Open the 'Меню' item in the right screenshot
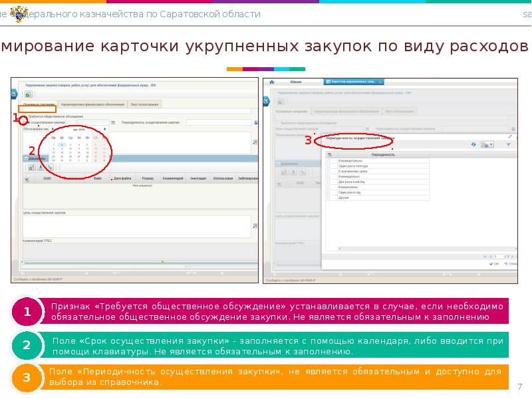The height and width of the screenshot is (399, 532). coord(296,81)
